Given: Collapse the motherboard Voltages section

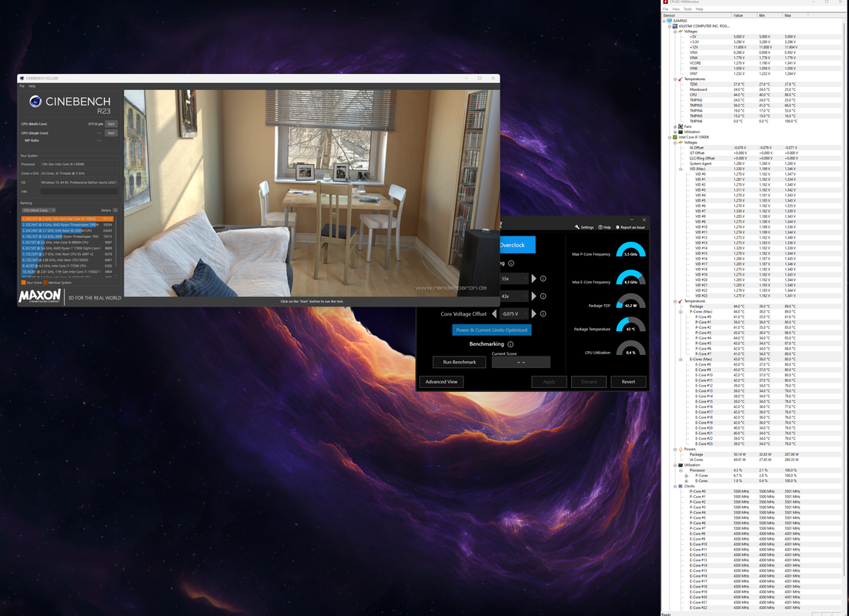Looking at the screenshot, I should coord(675,32).
